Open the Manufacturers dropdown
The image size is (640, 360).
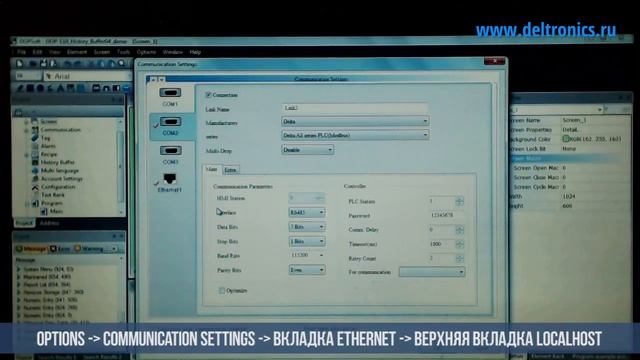click(355, 121)
